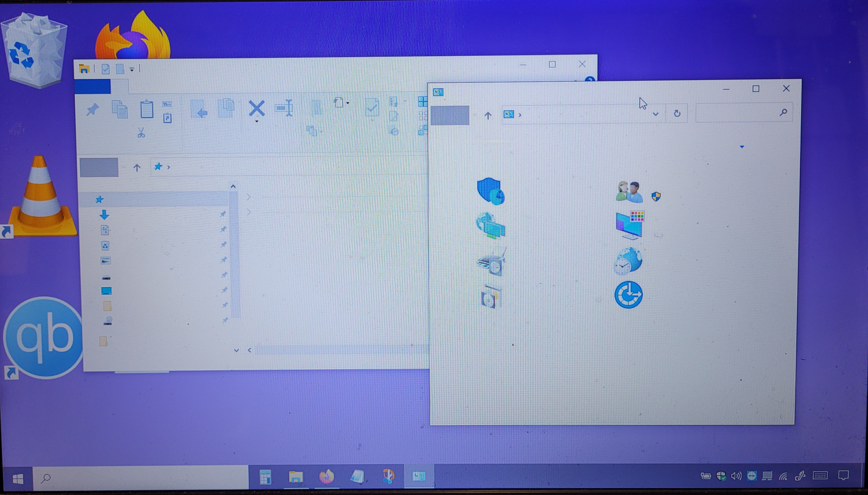Open User Accounts people icon

click(x=629, y=192)
